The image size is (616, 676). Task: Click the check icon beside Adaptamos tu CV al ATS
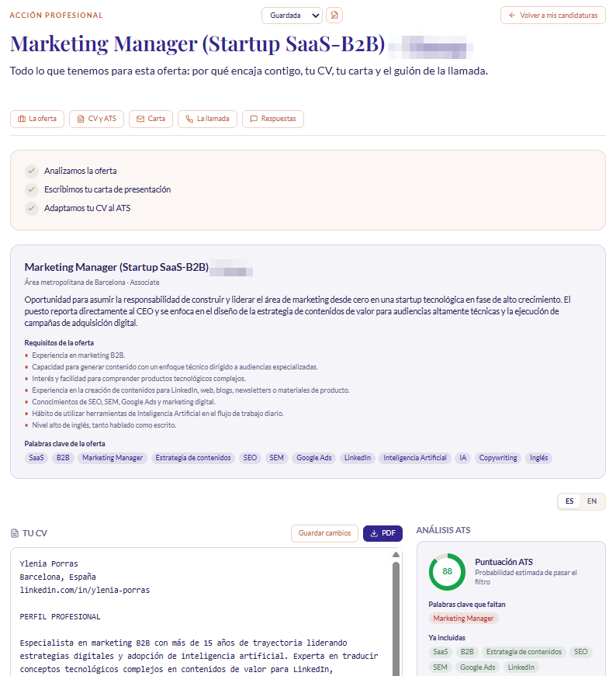[32, 208]
